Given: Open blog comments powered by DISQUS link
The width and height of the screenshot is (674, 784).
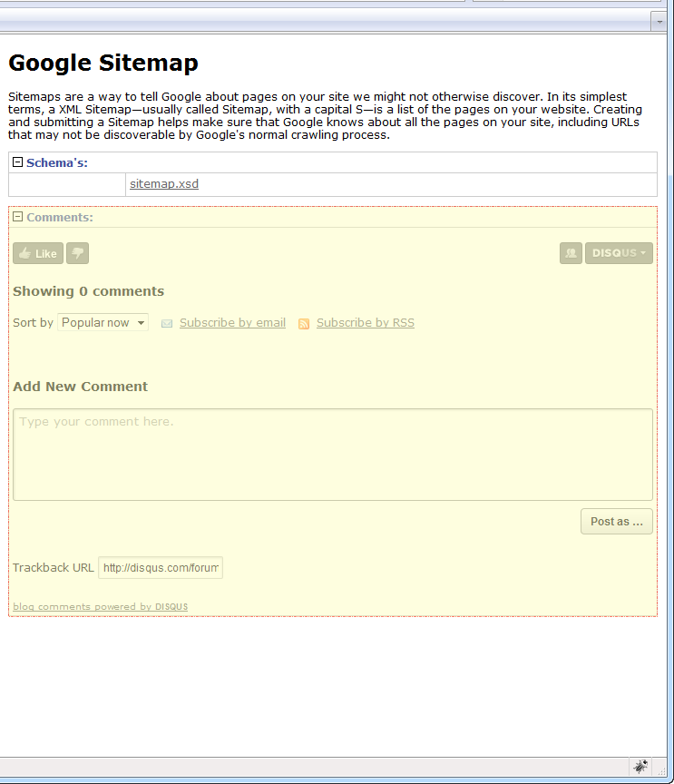Looking at the screenshot, I should point(101,606).
